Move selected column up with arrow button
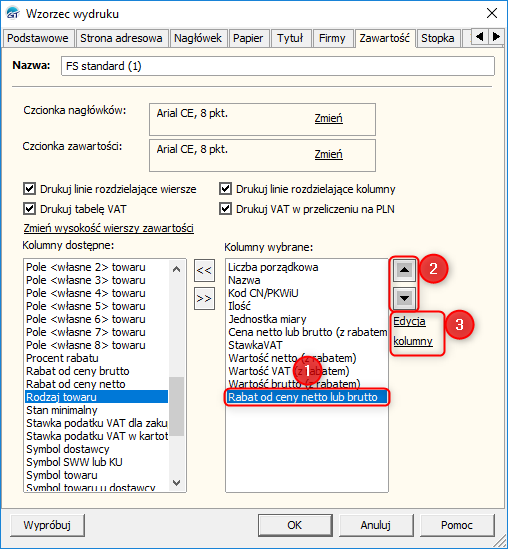508x549 pixels. (x=404, y=270)
